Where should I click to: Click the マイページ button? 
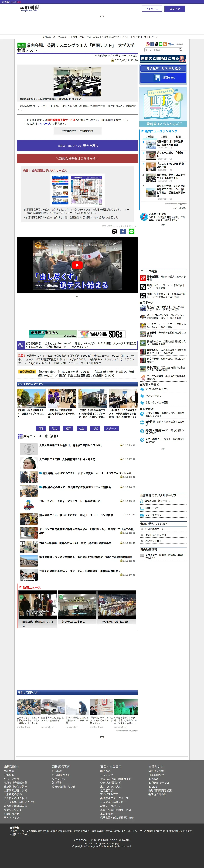pyautogui.click(x=152, y=9)
